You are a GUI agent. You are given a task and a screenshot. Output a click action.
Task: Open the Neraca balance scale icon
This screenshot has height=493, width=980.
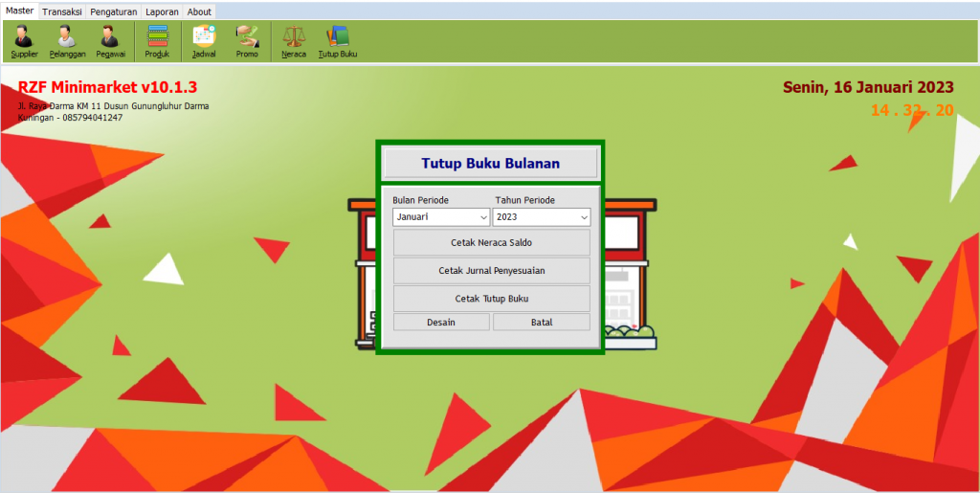(x=294, y=41)
